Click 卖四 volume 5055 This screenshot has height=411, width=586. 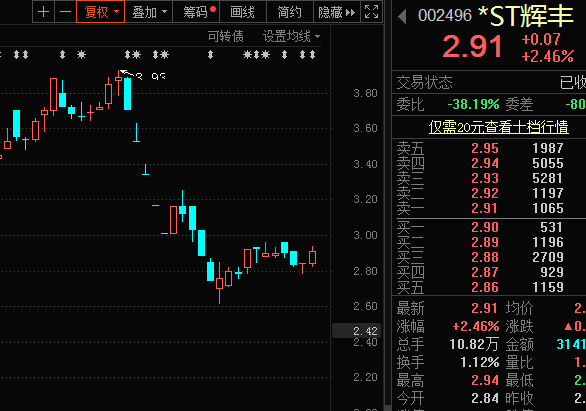pyautogui.click(x=548, y=163)
